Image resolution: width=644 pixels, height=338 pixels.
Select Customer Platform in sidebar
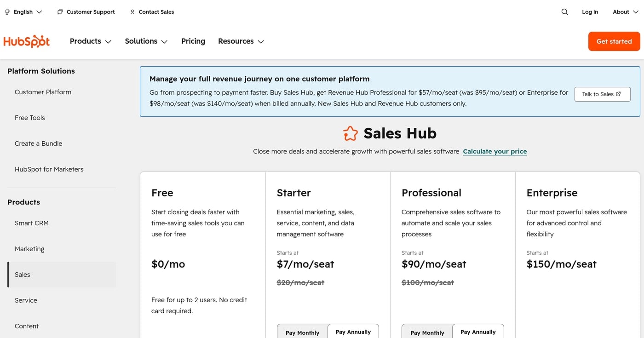click(43, 92)
